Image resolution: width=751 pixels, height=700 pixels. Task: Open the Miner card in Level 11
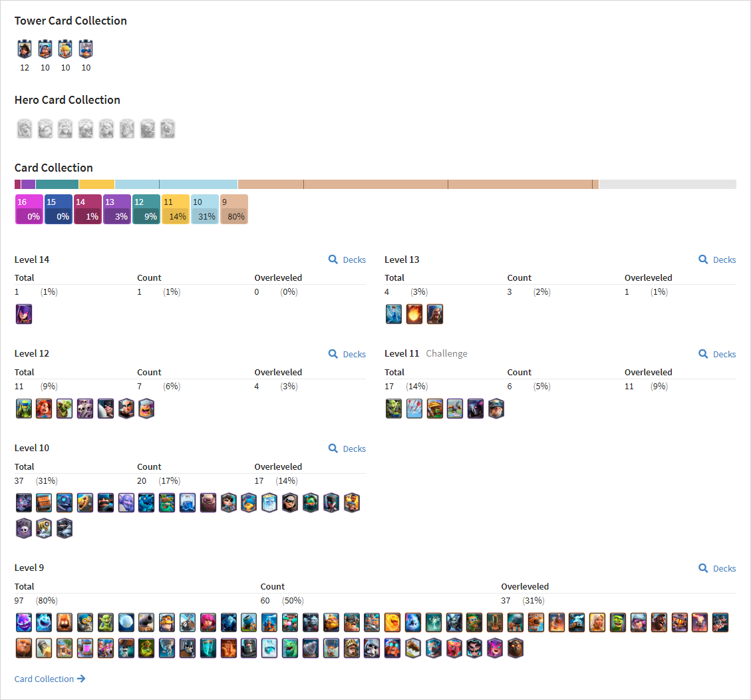496,409
